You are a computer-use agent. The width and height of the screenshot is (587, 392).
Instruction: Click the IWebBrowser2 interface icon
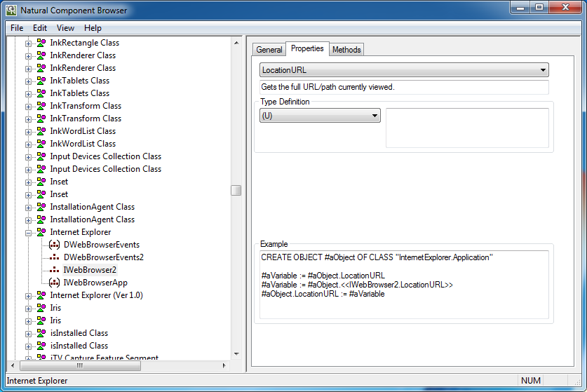(x=55, y=270)
